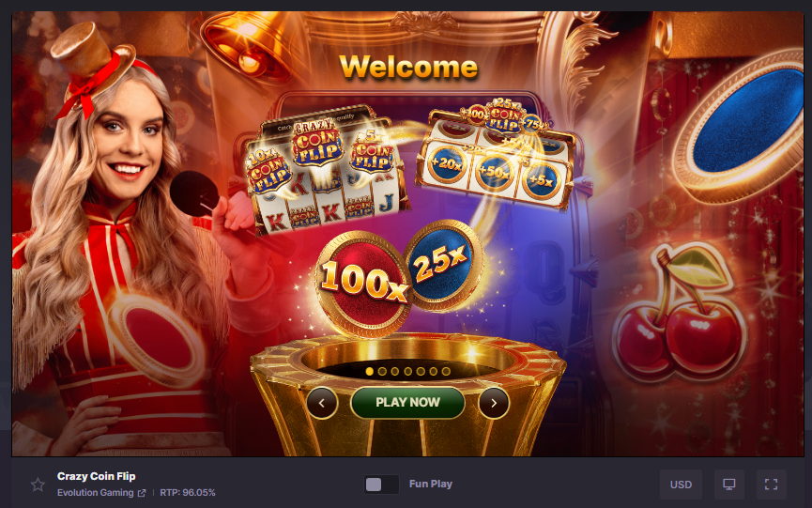The height and width of the screenshot is (508, 812).
Task: Click the blue 25x coin
Action: [x=443, y=265]
